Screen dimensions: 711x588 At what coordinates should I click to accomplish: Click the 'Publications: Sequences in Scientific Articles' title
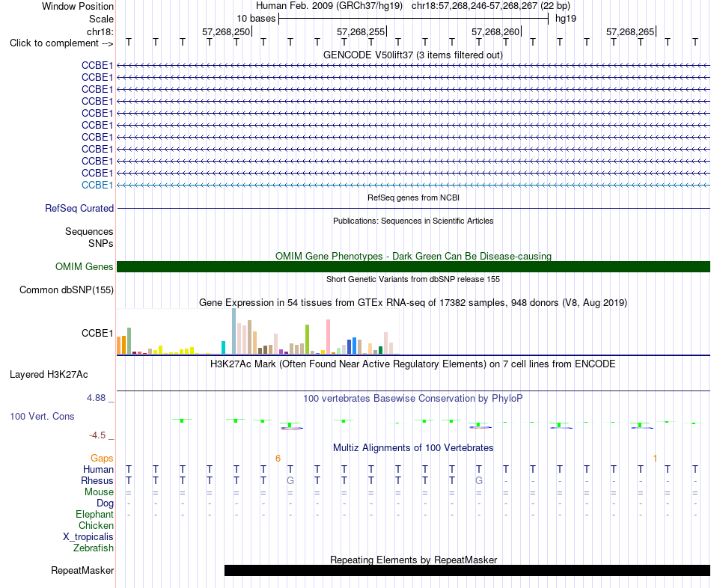click(413, 221)
